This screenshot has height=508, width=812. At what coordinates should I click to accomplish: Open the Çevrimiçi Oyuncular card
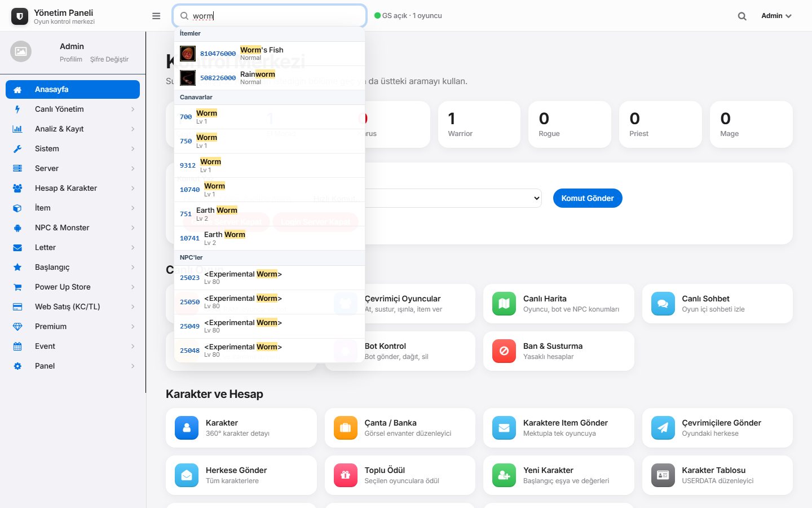point(400,304)
